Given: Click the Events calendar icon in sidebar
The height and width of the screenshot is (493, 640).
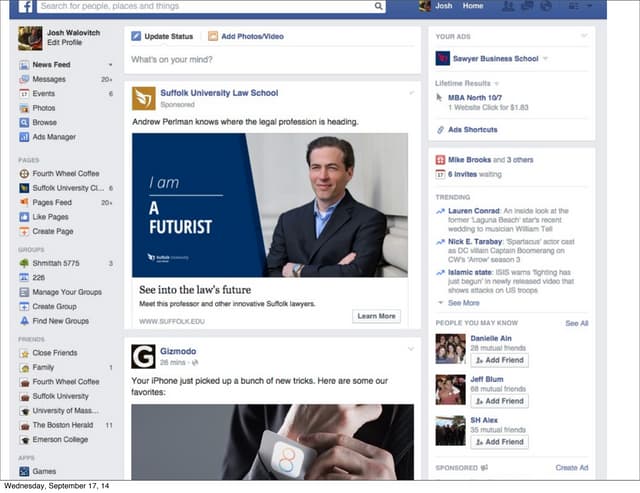Looking at the screenshot, I should [x=24, y=93].
